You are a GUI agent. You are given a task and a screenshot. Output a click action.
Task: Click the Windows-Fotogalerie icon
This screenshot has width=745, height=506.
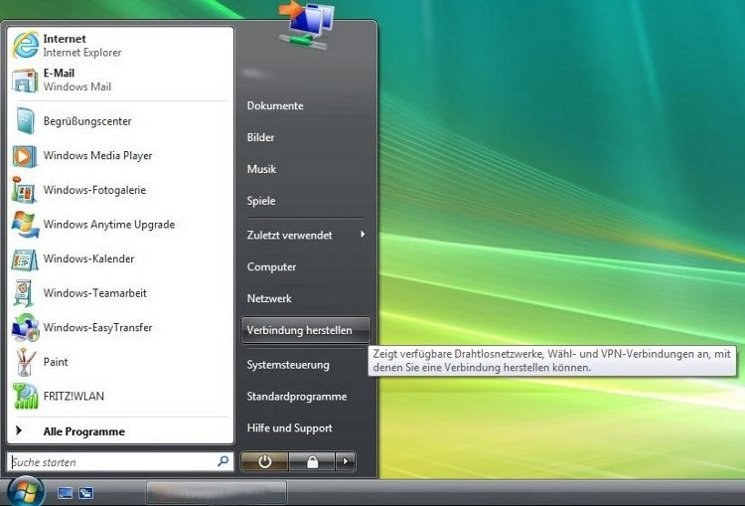tap(24, 190)
